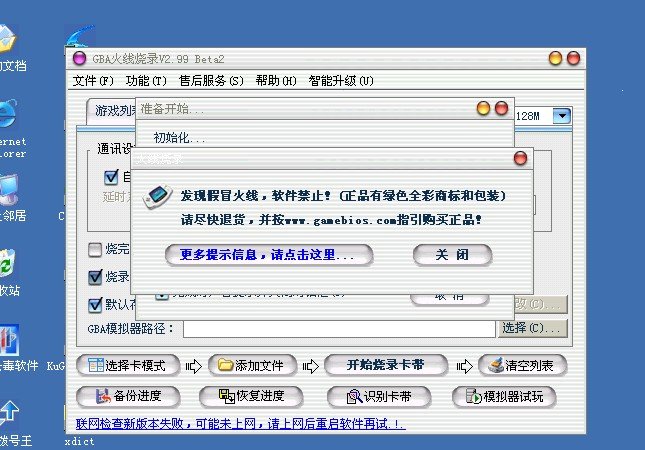Click yellow minimize orb of main GBA window
The width and height of the screenshot is (645, 450).
pyautogui.click(x=555, y=58)
